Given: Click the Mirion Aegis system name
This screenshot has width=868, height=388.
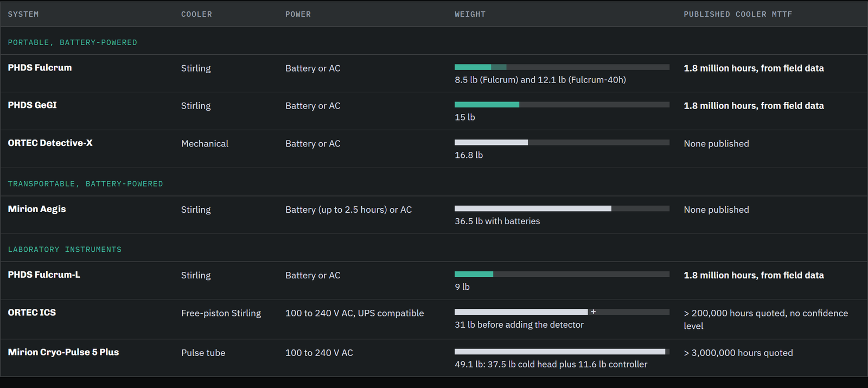Looking at the screenshot, I should (37, 209).
